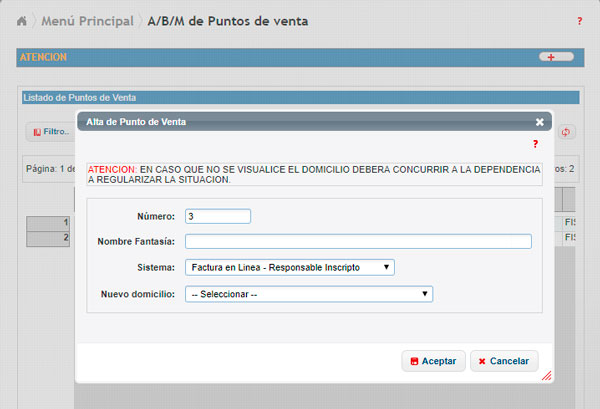This screenshot has height=409, width=600.
Task: Click the 'Listado de Puntos de Venta' header
Action: [x=300, y=98]
